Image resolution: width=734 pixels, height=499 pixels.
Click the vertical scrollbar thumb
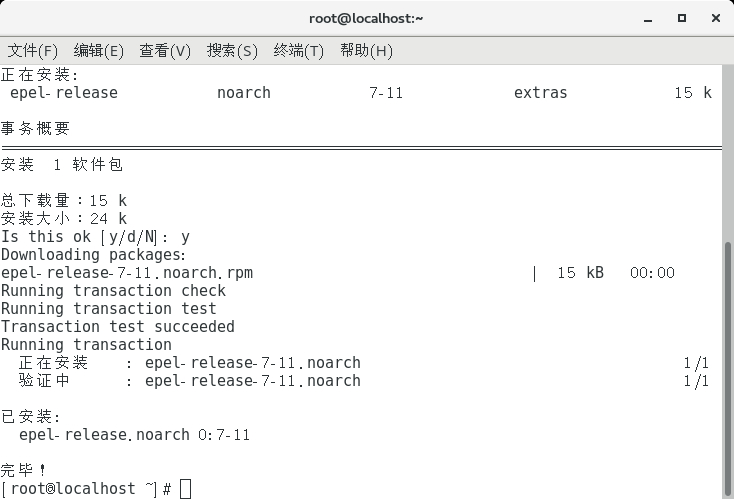[x=728, y=368]
